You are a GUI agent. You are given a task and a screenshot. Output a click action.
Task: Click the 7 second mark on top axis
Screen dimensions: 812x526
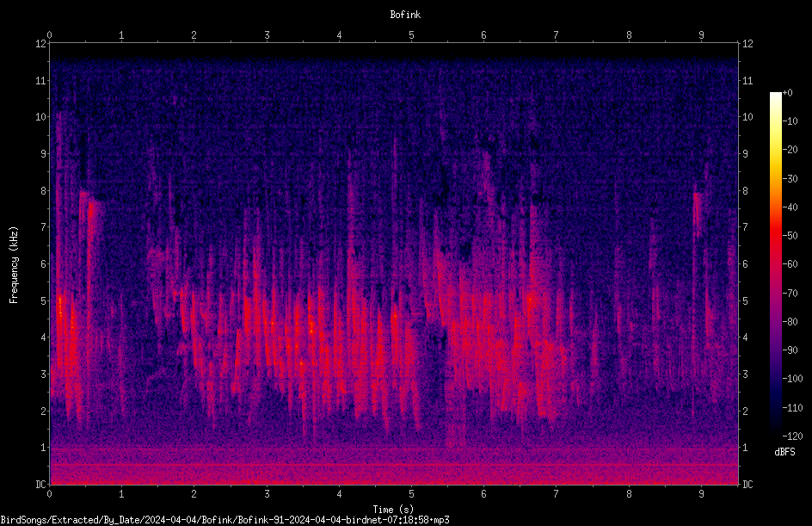click(x=557, y=35)
